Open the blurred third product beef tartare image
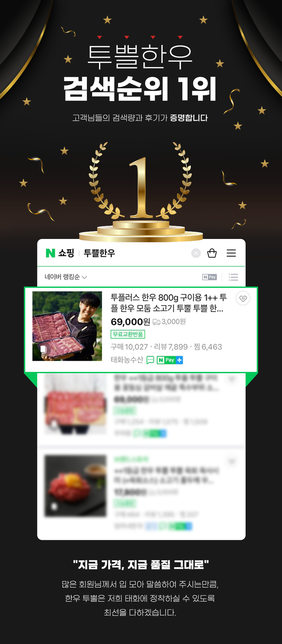 76,486
